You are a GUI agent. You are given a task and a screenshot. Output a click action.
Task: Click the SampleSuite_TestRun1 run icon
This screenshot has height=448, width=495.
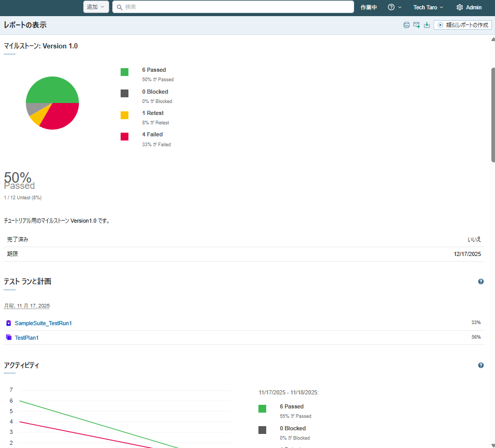(x=9, y=323)
